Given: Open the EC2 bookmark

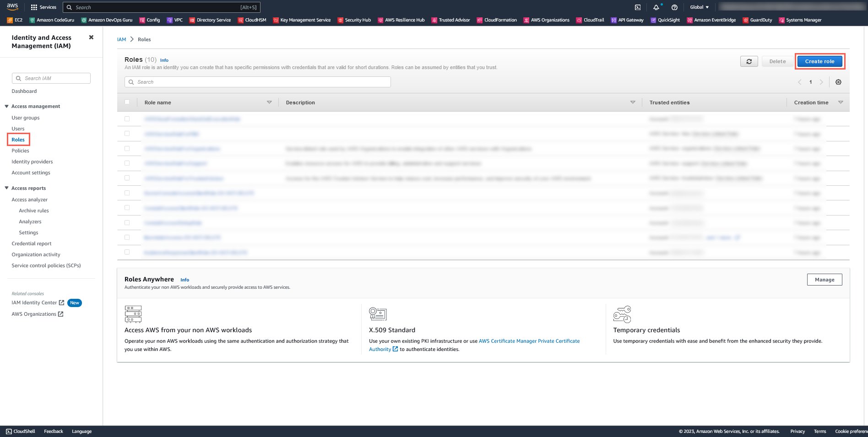Looking at the screenshot, I should tap(15, 20).
